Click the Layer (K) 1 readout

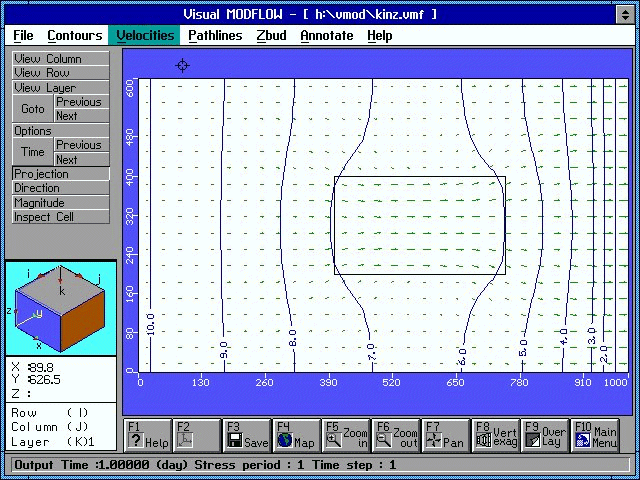53,442
